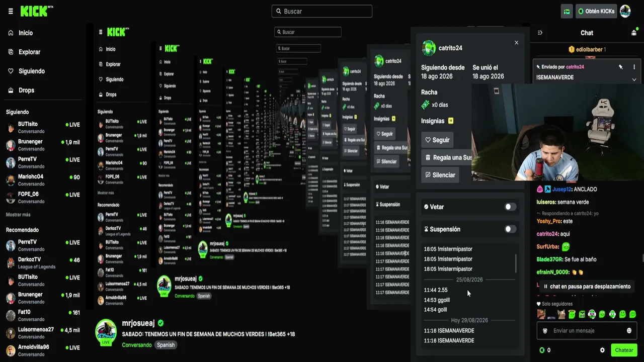The image size is (644, 362).
Task: Open the emoji picker in the message box
Action: 629,331
